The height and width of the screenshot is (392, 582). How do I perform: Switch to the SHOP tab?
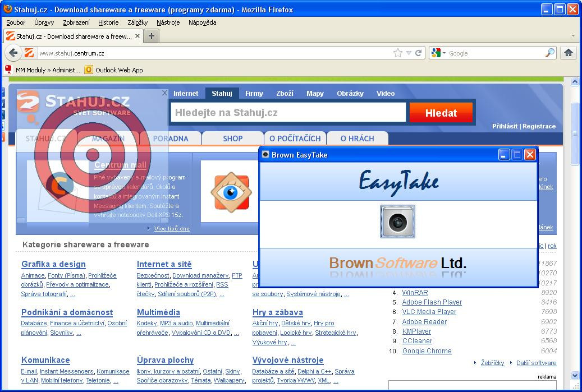[x=233, y=139]
